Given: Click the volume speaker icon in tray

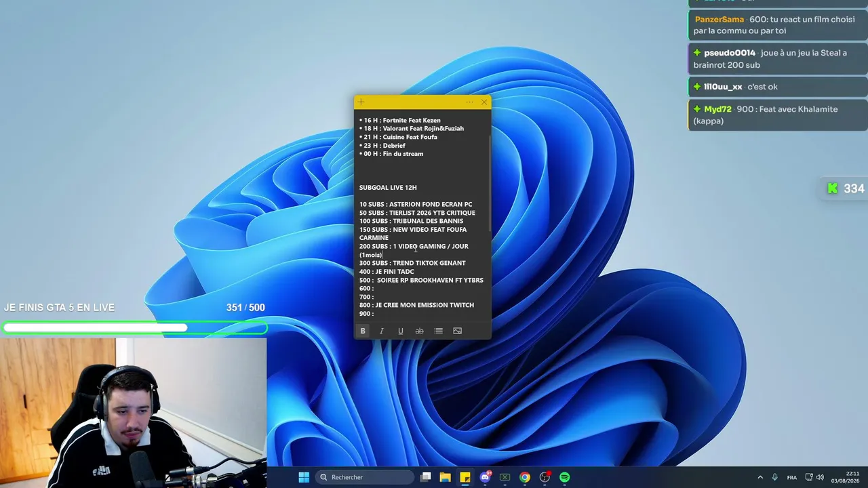Looking at the screenshot, I should (820, 477).
